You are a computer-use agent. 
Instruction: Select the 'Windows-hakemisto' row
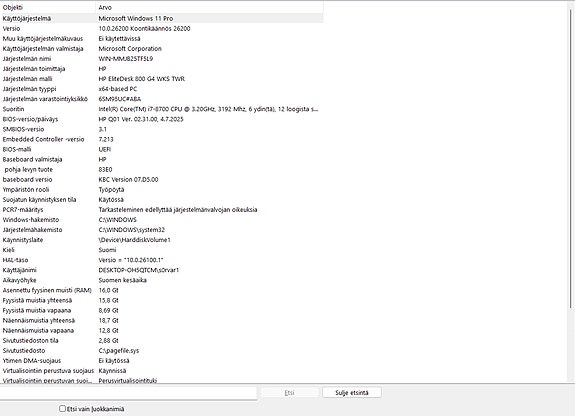point(31,220)
